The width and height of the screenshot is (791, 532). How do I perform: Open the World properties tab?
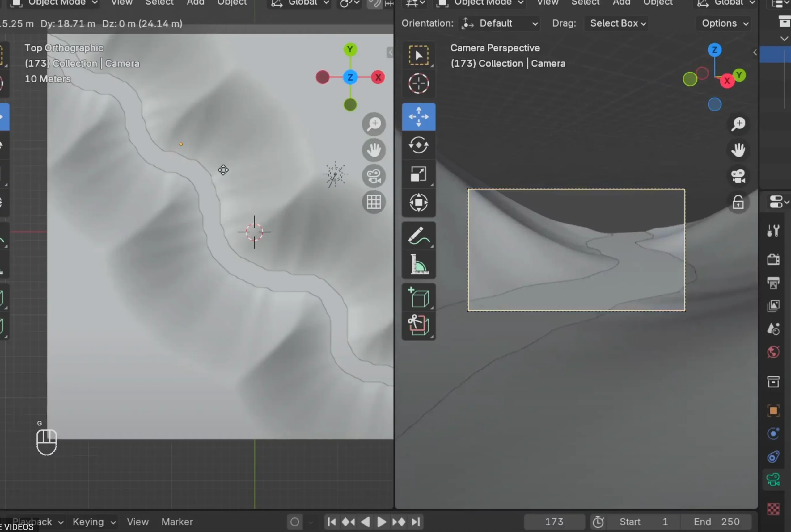tap(773, 352)
